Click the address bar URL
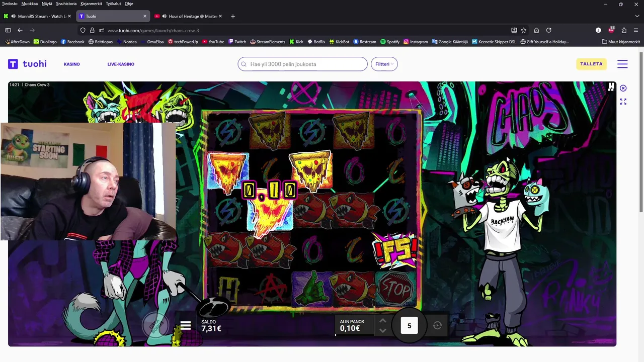 pyautogui.click(x=153, y=30)
